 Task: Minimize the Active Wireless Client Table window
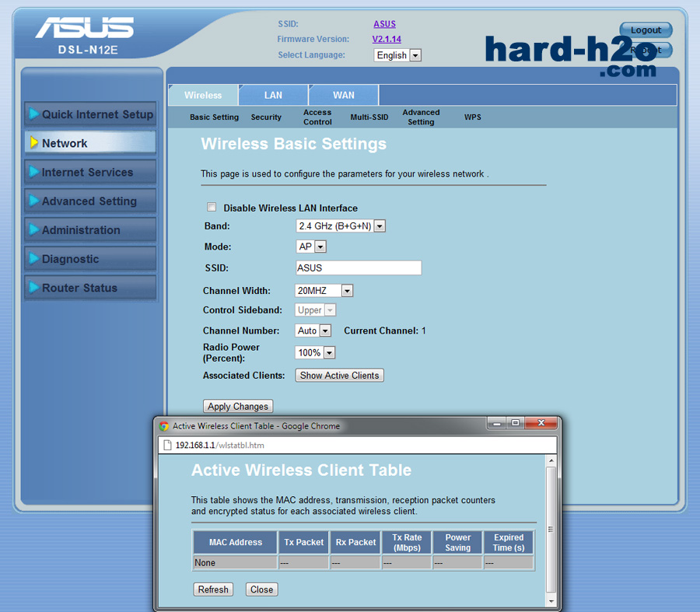[497, 423]
